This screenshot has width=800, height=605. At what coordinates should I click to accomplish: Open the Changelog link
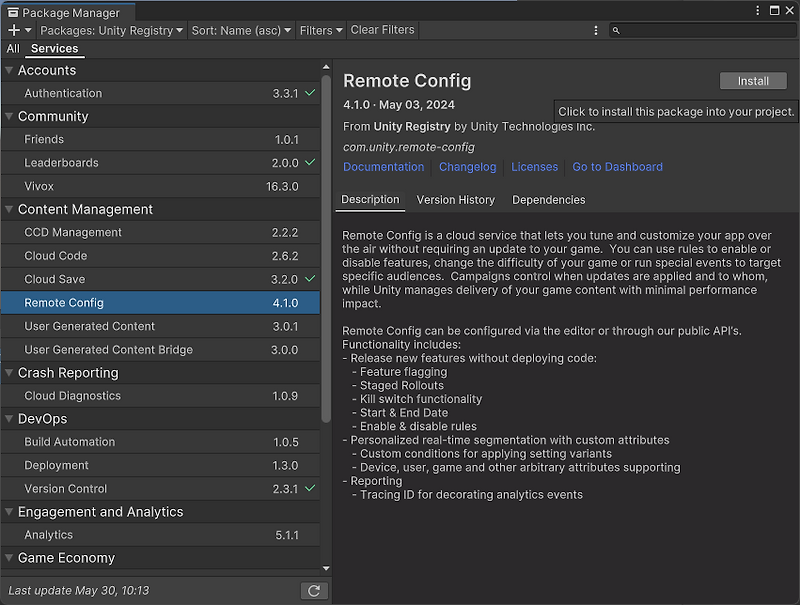(467, 167)
